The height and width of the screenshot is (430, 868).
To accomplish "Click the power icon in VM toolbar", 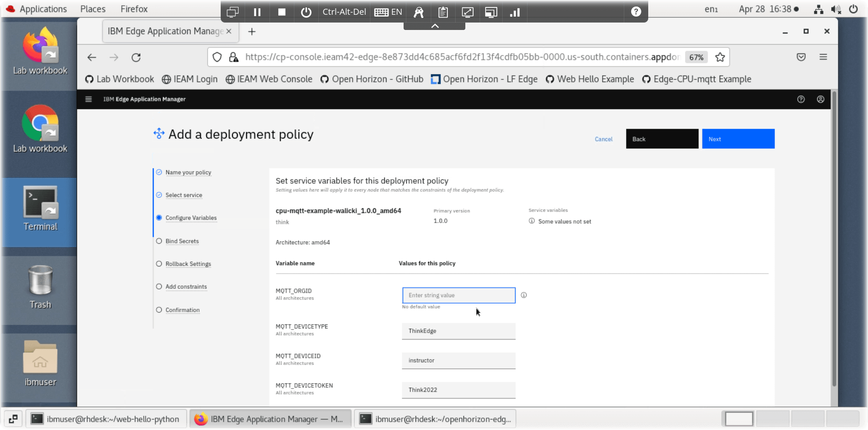I will [x=306, y=12].
